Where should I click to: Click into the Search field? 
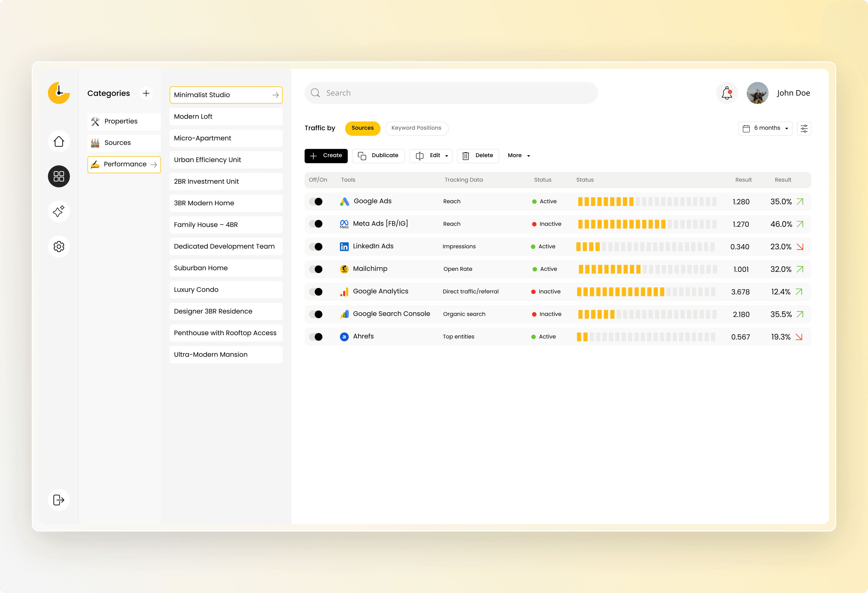coord(451,93)
